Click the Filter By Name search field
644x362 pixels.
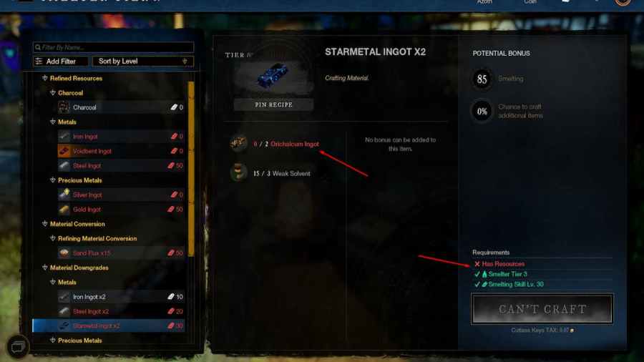point(113,47)
